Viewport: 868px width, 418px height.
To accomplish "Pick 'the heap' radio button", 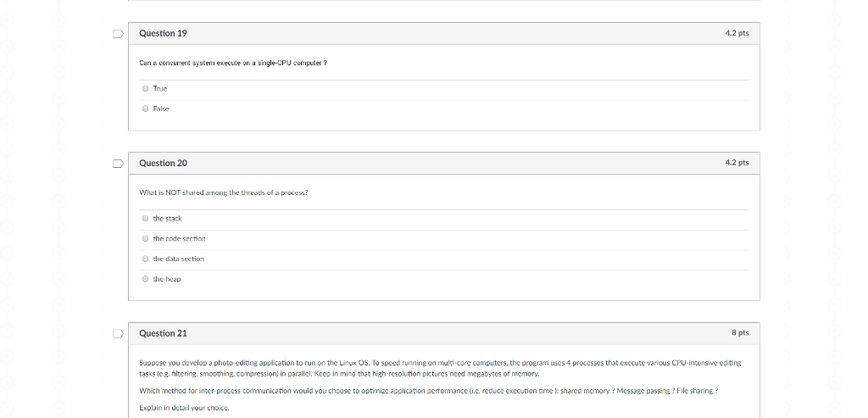I will [146, 279].
